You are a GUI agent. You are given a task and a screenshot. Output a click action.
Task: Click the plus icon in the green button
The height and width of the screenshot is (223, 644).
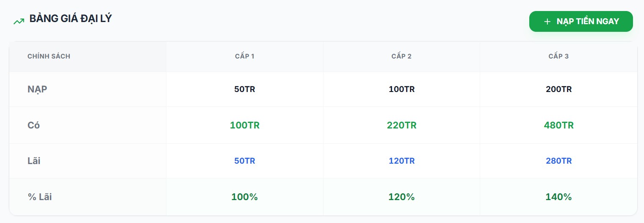pos(547,22)
